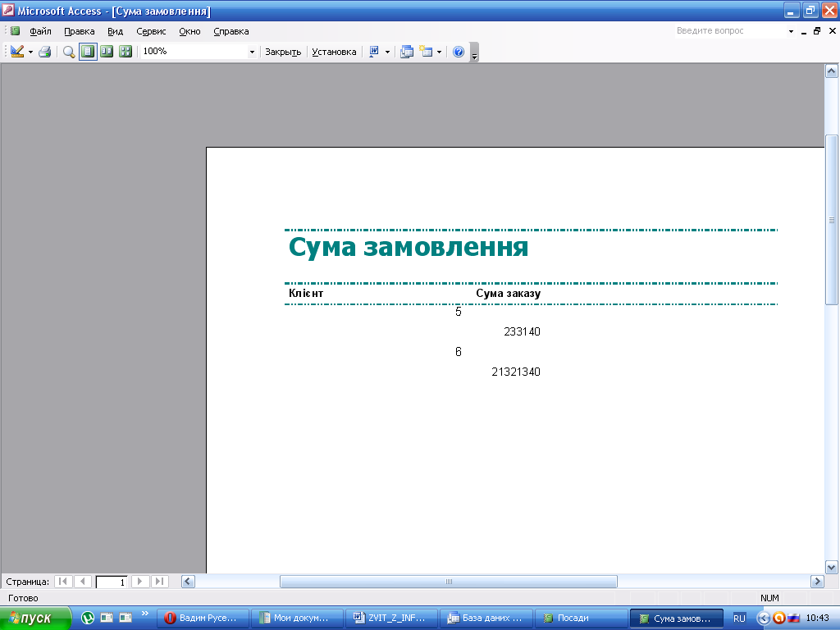Click the Access app icon in the title bar
Viewport: 840px width, 630px height.
tap(8, 10)
